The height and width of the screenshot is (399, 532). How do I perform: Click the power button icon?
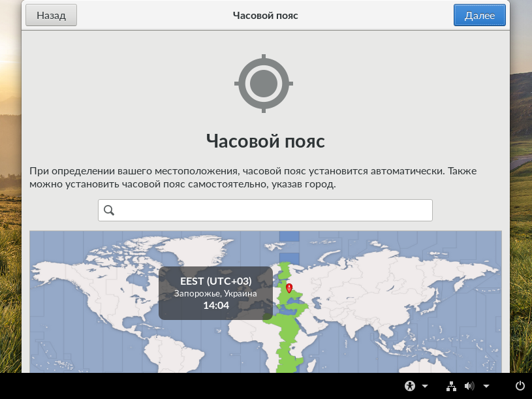(520, 386)
